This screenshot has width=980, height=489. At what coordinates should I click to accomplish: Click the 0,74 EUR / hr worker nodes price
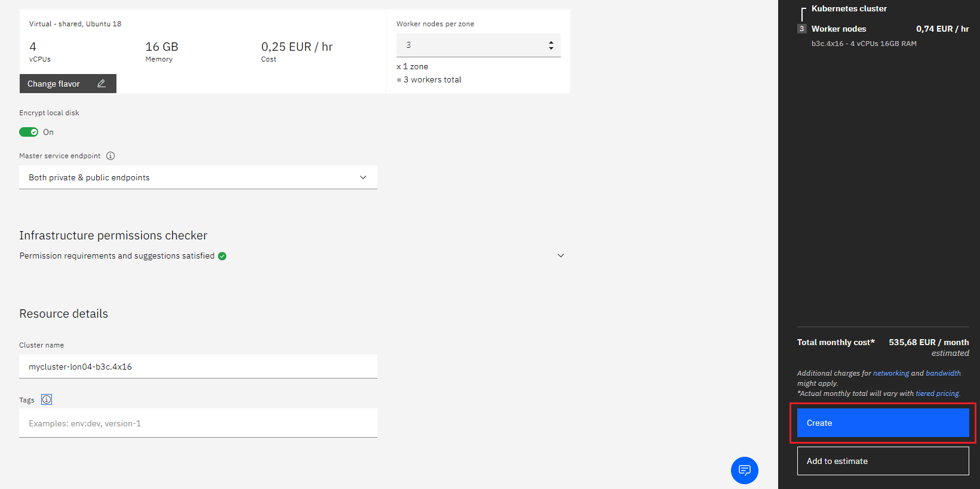pyautogui.click(x=942, y=29)
